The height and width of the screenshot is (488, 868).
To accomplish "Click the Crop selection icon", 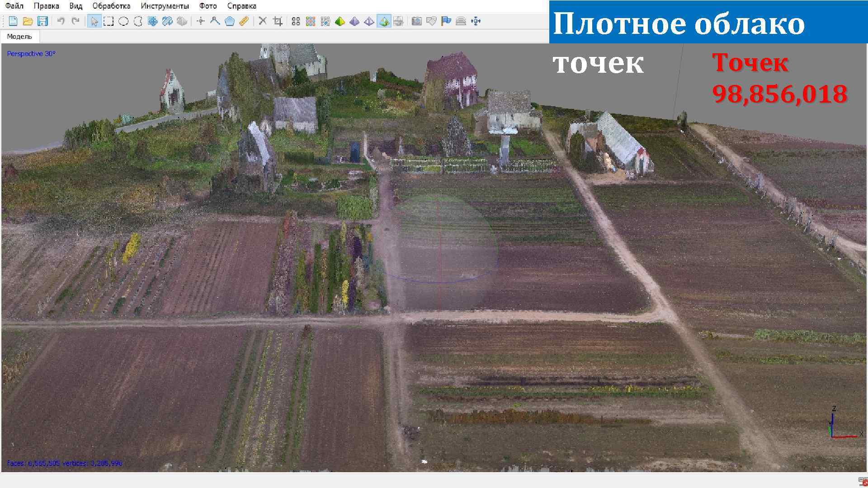I will pyautogui.click(x=278, y=21).
